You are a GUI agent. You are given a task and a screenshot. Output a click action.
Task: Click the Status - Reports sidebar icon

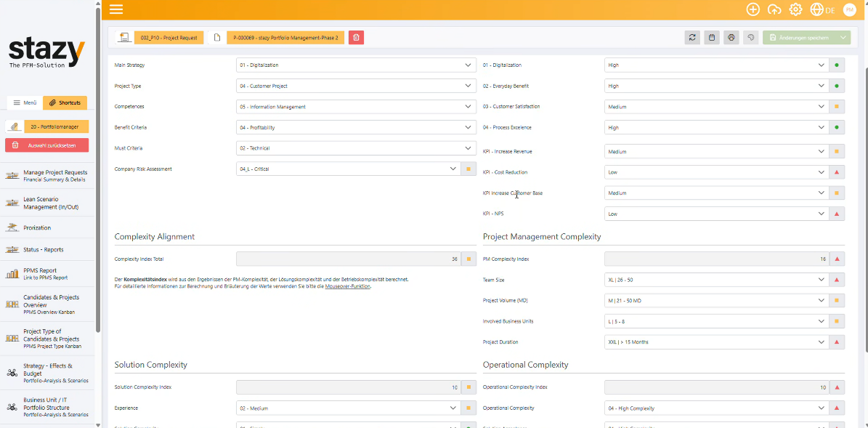coord(12,250)
